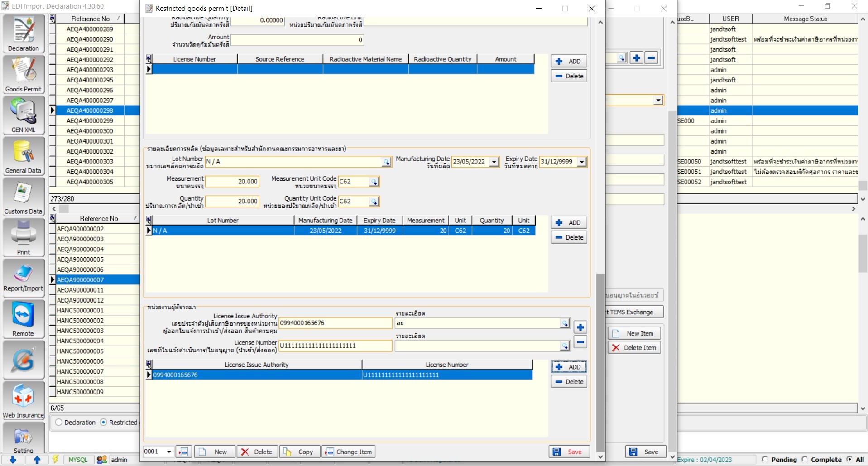Click Change Item button
Viewport: 868px width, 466px height.
(x=349, y=452)
